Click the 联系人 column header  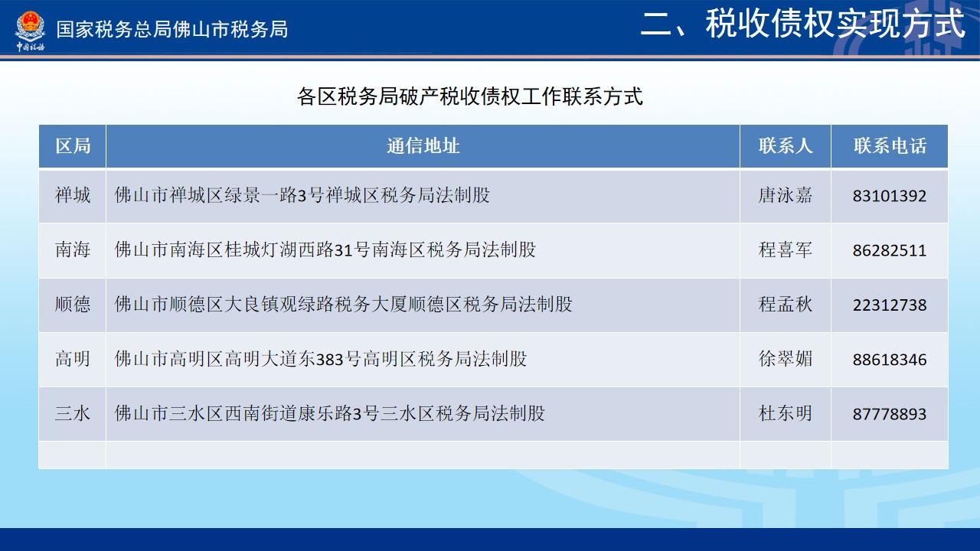tap(786, 146)
